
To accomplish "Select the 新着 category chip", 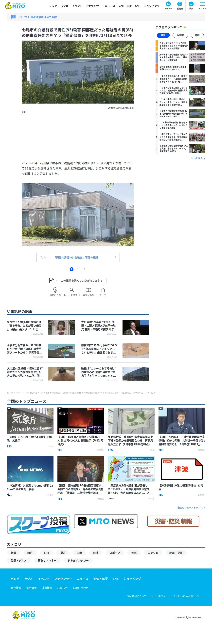I will click(x=14, y=553).
